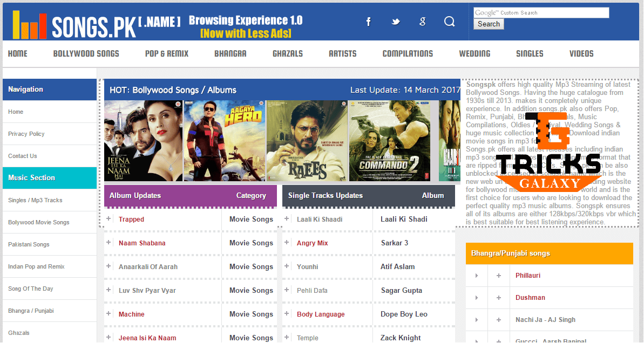Image resolution: width=644 pixels, height=343 pixels.
Task: Open Bhangra menu item
Action: pos(231,54)
